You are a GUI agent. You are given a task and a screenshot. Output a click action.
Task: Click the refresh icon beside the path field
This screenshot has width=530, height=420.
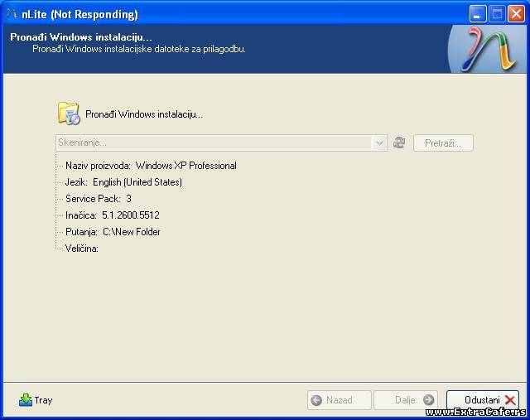(x=399, y=142)
